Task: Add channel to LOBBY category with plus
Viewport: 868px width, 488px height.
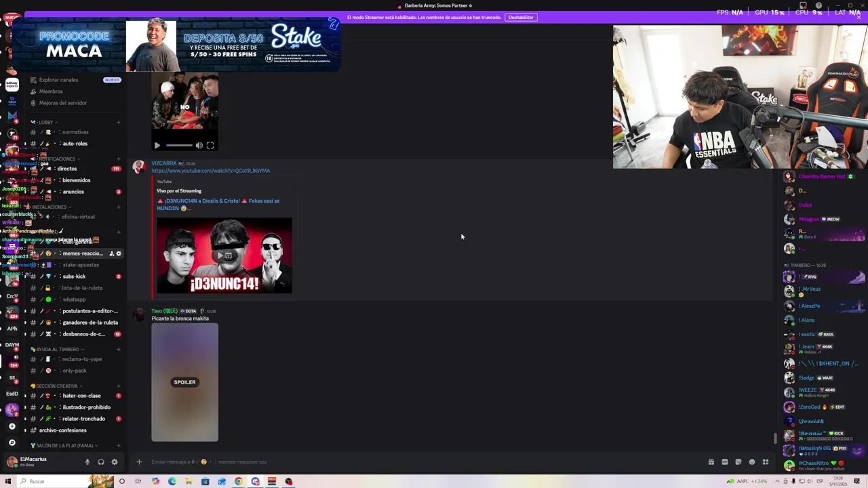Action: [x=118, y=122]
